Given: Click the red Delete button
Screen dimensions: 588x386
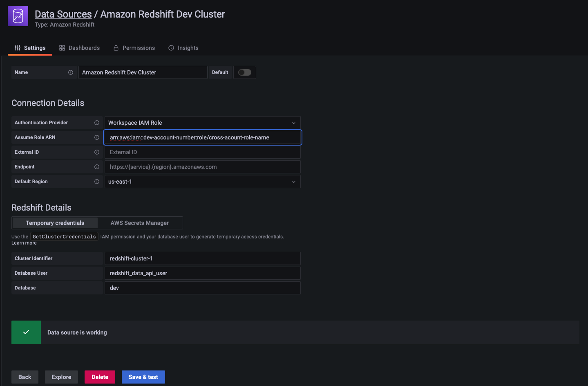Looking at the screenshot, I should [100, 377].
